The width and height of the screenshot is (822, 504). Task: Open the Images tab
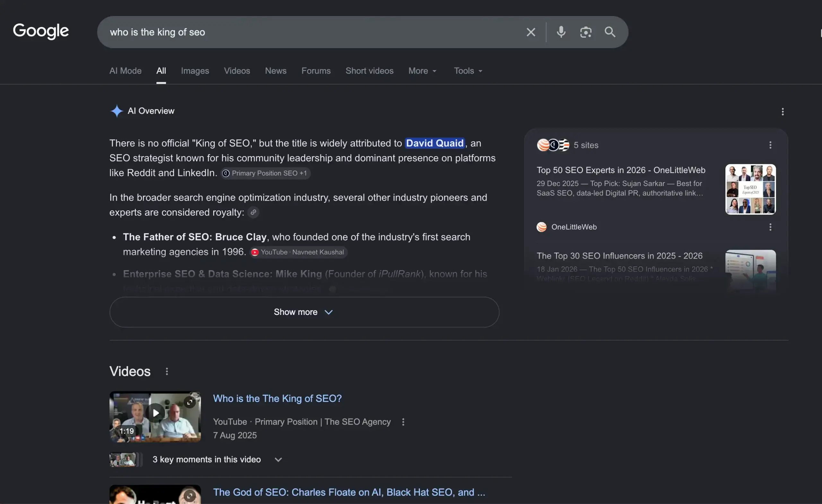pyautogui.click(x=195, y=71)
